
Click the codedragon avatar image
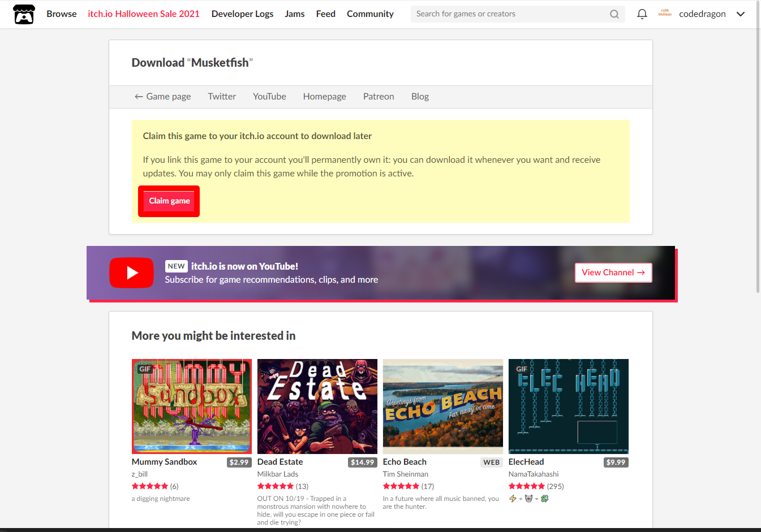[x=665, y=14]
